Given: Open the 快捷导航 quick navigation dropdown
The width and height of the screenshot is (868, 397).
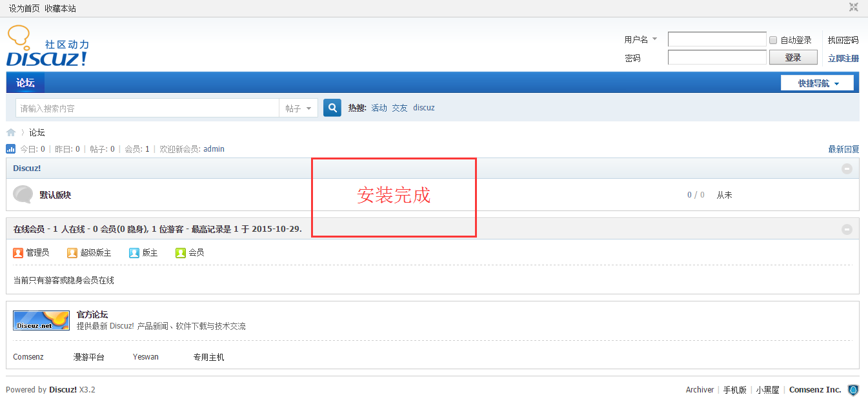Looking at the screenshot, I should 817,83.
